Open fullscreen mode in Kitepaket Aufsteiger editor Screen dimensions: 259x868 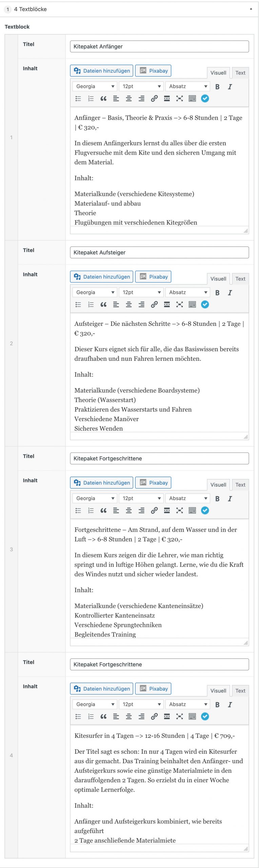click(180, 304)
